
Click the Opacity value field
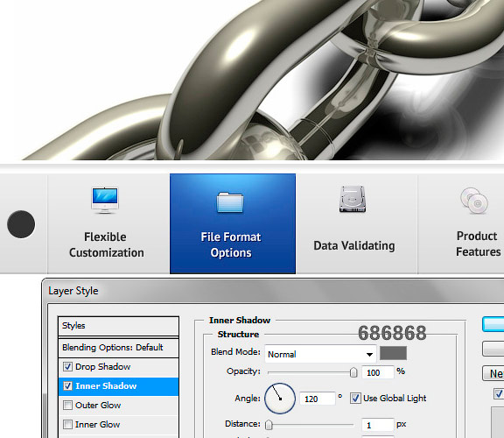pyautogui.click(x=378, y=372)
